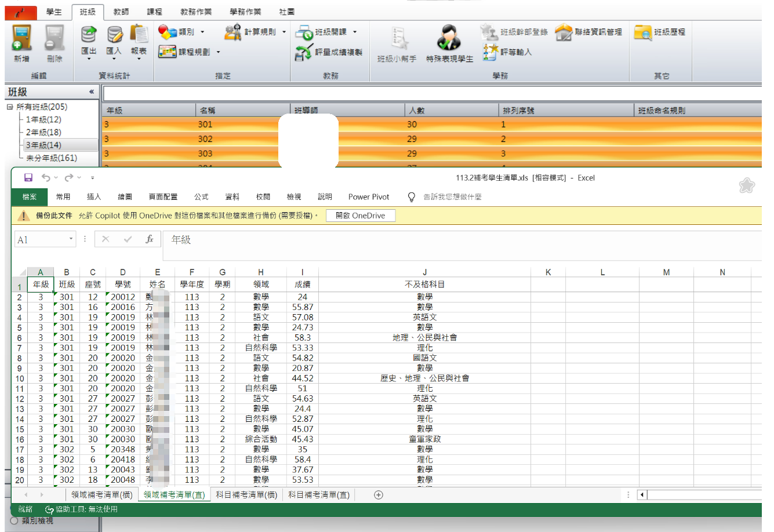Switch to the 教務作業 ribbon tab
Image resolution: width=774 pixels, height=532 pixels.
tap(196, 12)
